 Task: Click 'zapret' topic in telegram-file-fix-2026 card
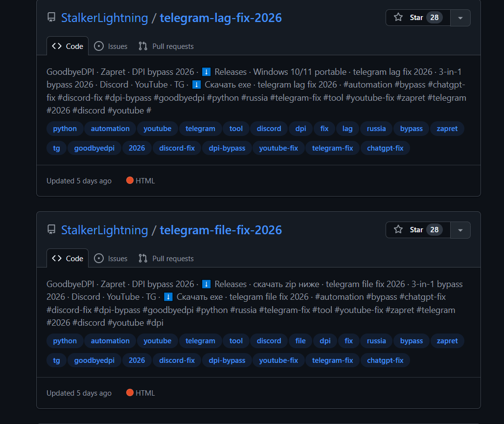coord(447,341)
